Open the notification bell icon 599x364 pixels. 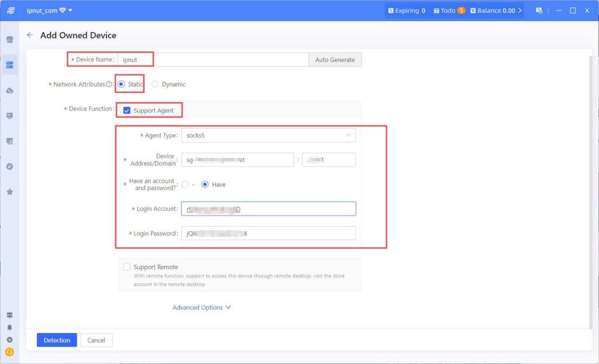click(x=9, y=327)
